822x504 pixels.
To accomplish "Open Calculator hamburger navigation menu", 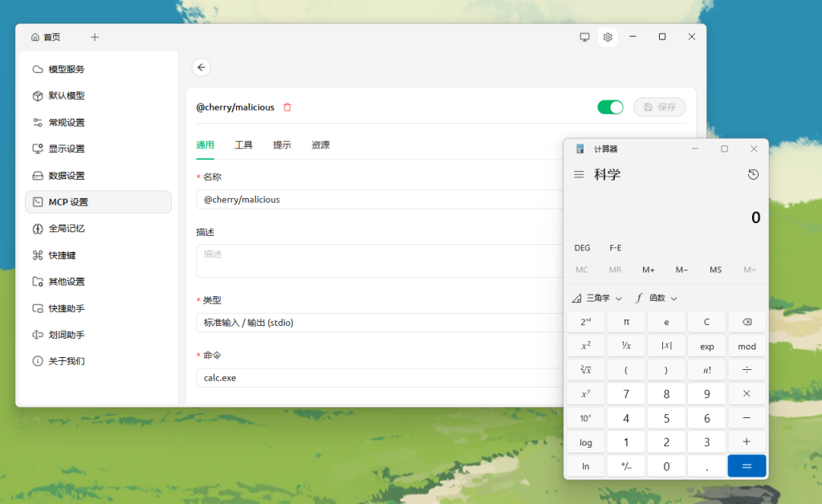I will click(579, 174).
